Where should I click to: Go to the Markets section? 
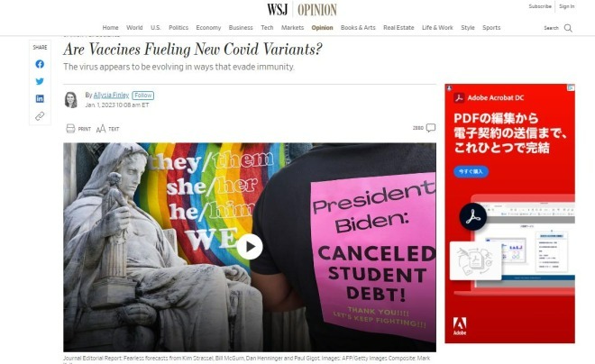pyautogui.click(x=293, y=28)
